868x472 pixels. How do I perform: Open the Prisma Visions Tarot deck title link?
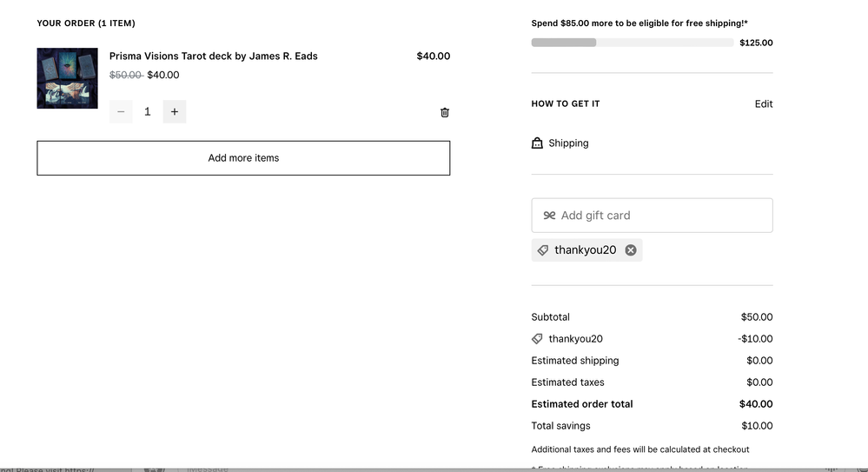point(213,57)
